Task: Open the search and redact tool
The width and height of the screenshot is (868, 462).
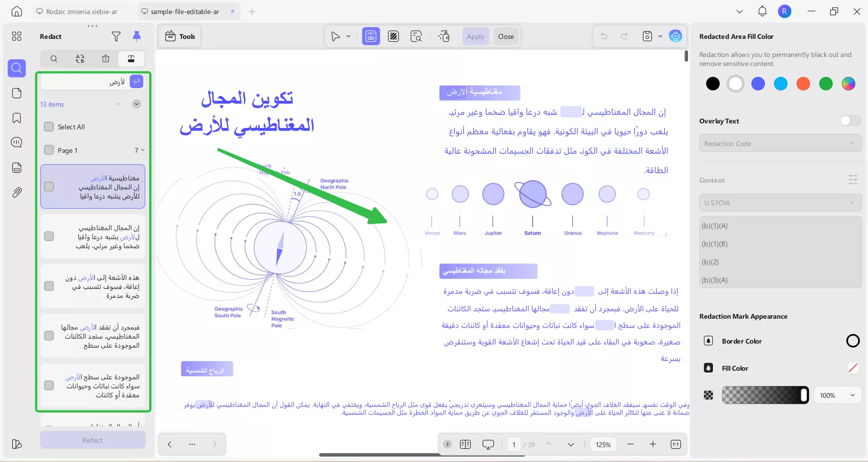Action: click(x=415, y=36)
